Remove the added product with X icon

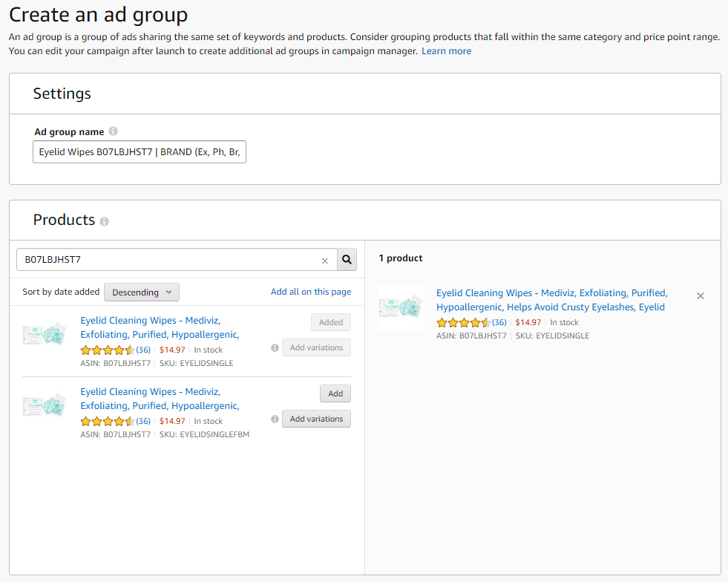point(701,295)
